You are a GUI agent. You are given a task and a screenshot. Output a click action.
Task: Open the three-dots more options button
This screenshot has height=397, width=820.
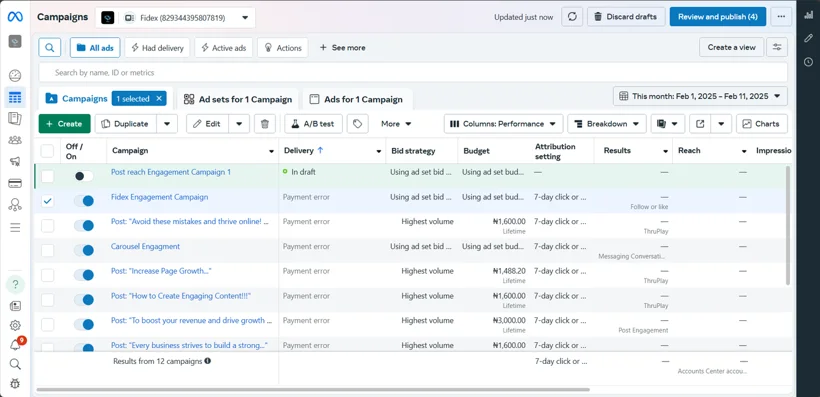[x=781, y=17]
